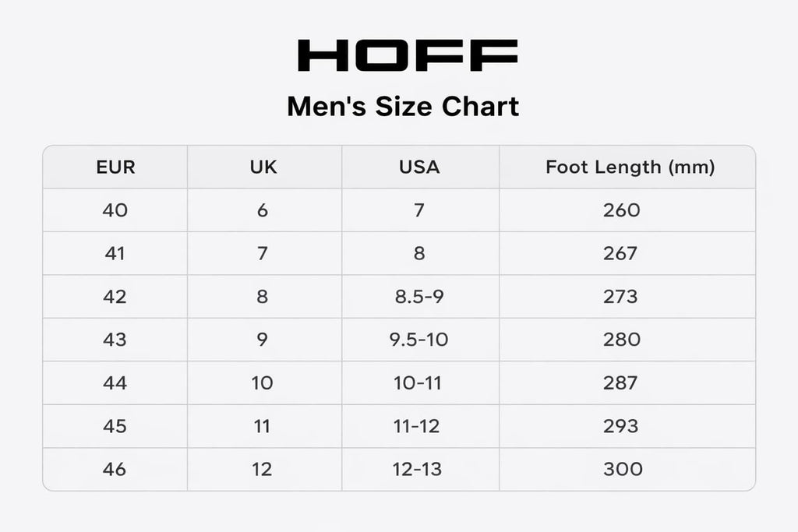Click UK size 11 cell
The image size is (798, 532).
pos(263,426)
